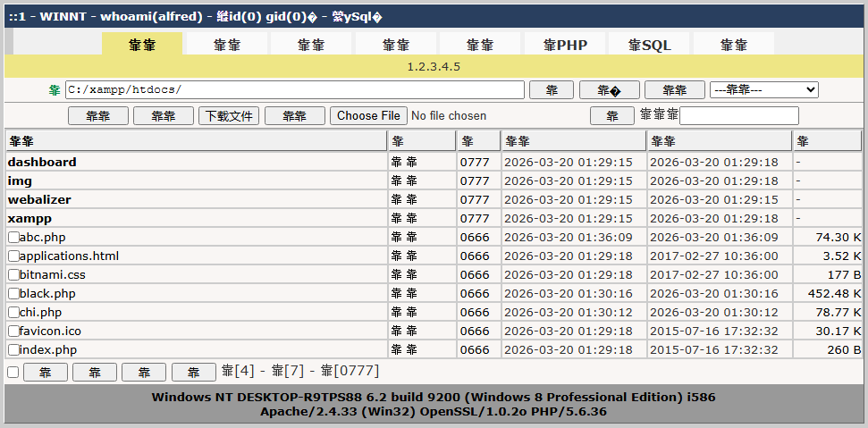The height and width of the screenshot is (428, 868).
Task: Expand the dropdown right of the path bar
Action: pos(763,90)
